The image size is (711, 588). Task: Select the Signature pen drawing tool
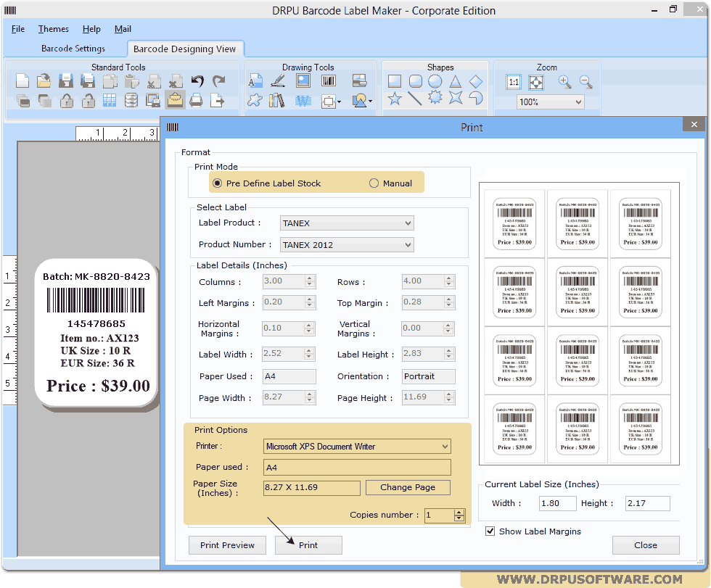(x=277, y=81)
